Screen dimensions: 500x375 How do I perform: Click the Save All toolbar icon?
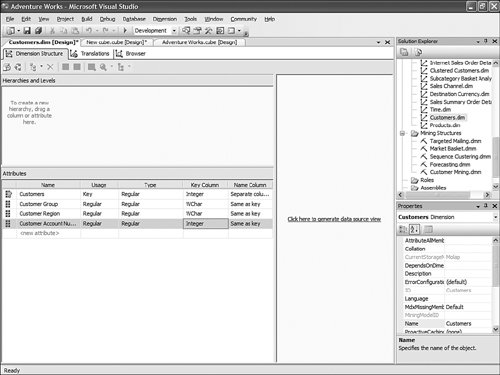[x=38, y=31]
